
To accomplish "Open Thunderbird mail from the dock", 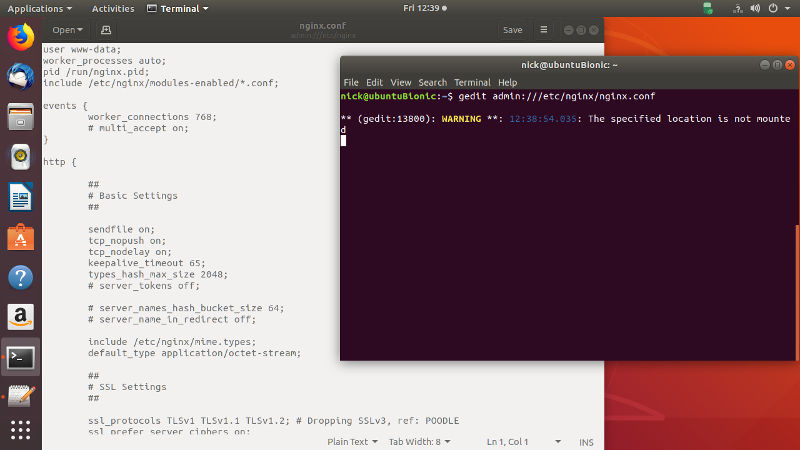I will (x=20, y=77).
